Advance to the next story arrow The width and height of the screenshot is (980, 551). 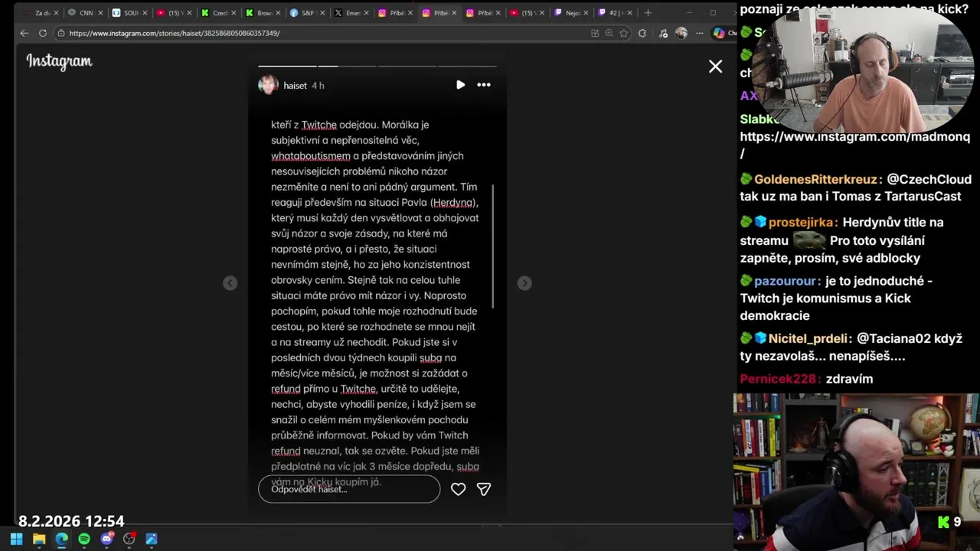click(524, 283)
